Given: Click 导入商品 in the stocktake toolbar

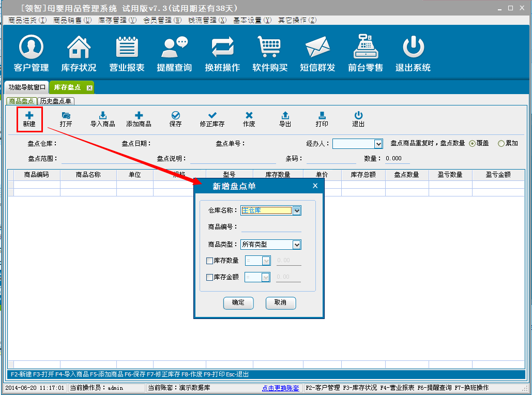Looking at the screenshot, I should tap(102, 119).
